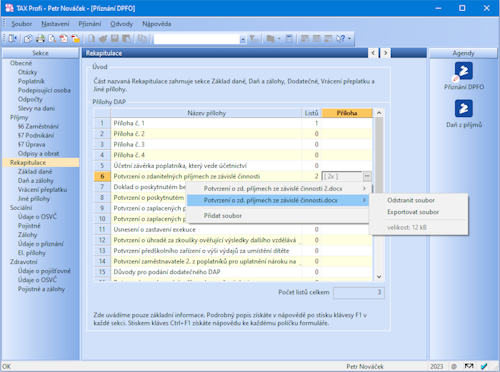The image size is (500, 372).
Task: Open the Odvody menu
Action: (122, 24)
